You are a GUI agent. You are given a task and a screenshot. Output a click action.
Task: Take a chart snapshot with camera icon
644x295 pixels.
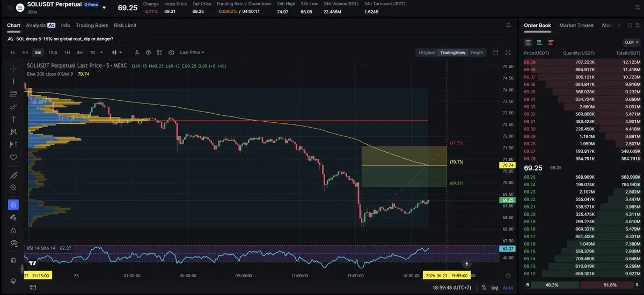[x=171, y=53]
